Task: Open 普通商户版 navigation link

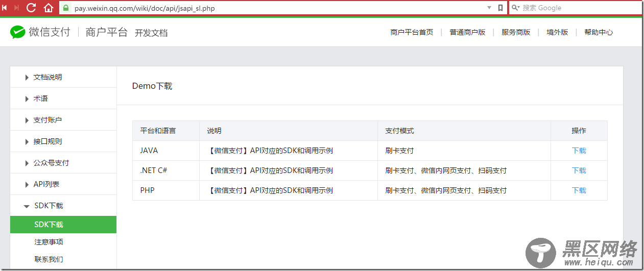Action: tap(467, 32)
